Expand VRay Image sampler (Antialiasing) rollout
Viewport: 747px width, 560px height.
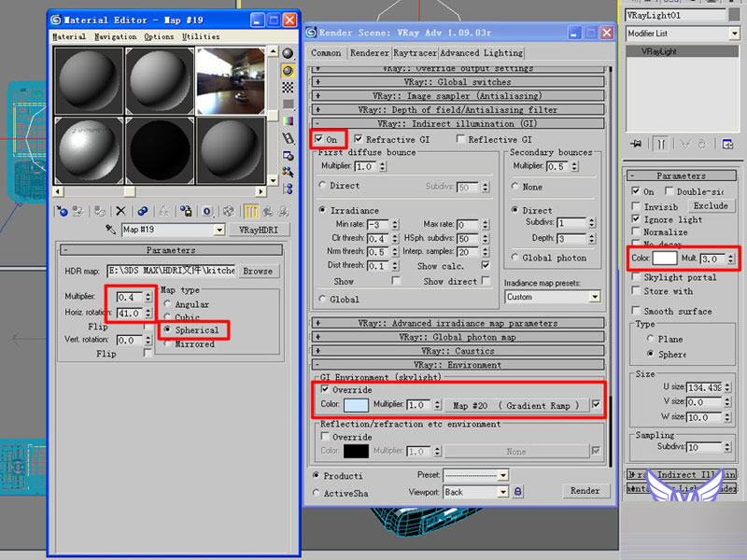(x=458, y=96)
